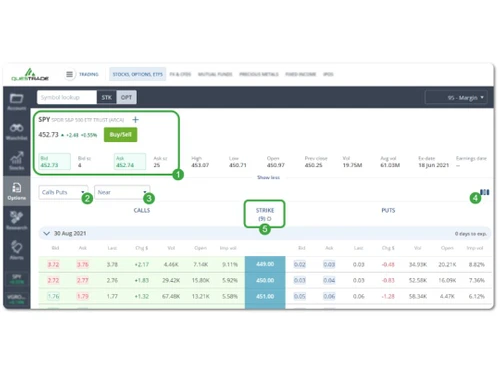Toggle the STK lookup mode
This screenshot has height=375, width=500.
(x=107, y=97)
